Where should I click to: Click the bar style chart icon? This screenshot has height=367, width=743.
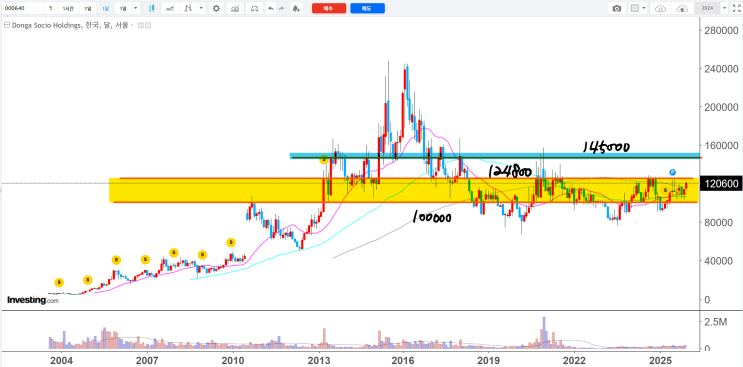click(189, 8)
